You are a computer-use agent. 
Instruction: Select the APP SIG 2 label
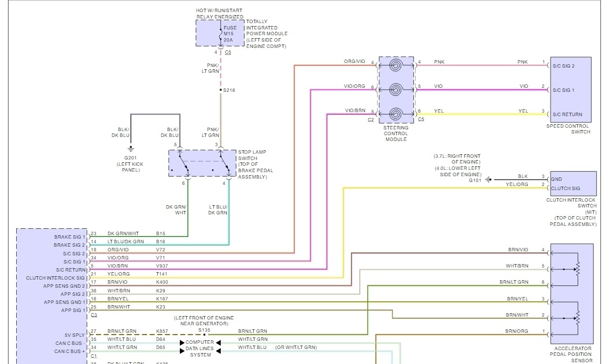point(73,294)
